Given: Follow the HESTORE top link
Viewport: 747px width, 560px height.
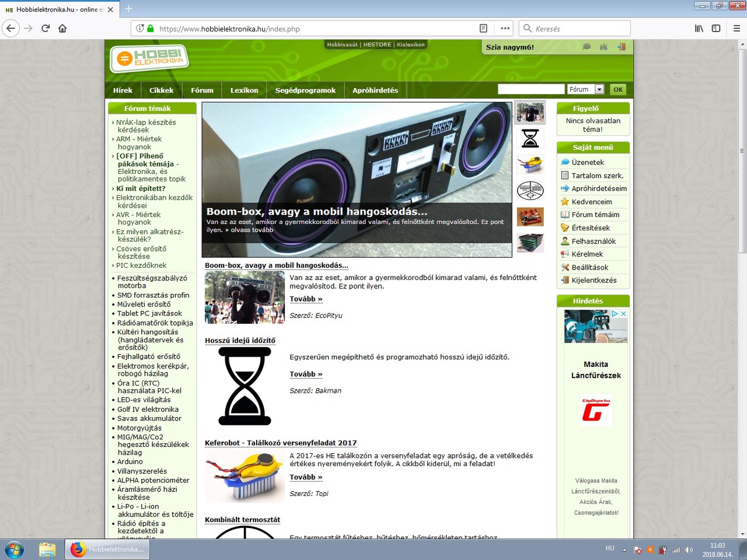Looking at the screenshot, I should (x=378, y=44).
